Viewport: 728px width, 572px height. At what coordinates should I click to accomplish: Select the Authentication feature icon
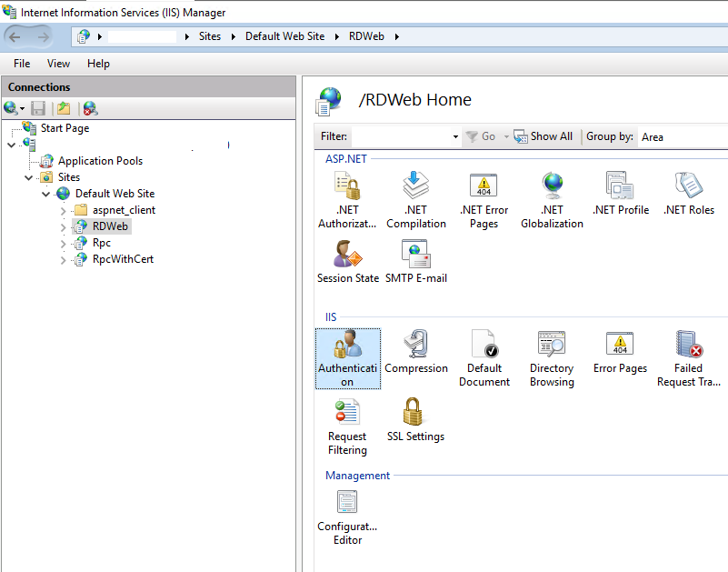tap(348, 358)
